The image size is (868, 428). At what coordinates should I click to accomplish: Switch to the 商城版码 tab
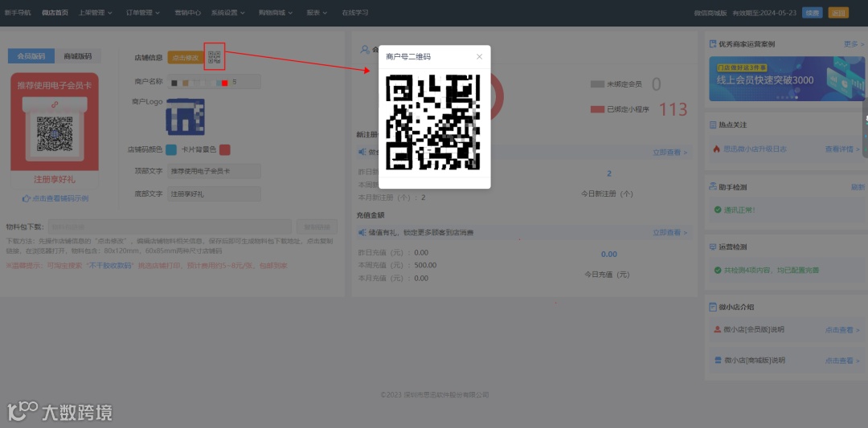point(78,56)
